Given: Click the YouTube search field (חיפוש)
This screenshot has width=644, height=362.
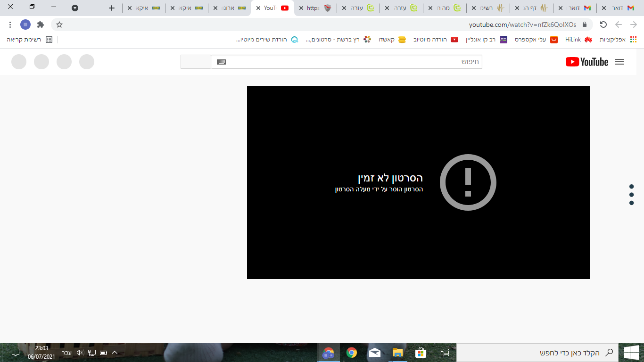Looking at the screenshot, I should pos(347,62).
